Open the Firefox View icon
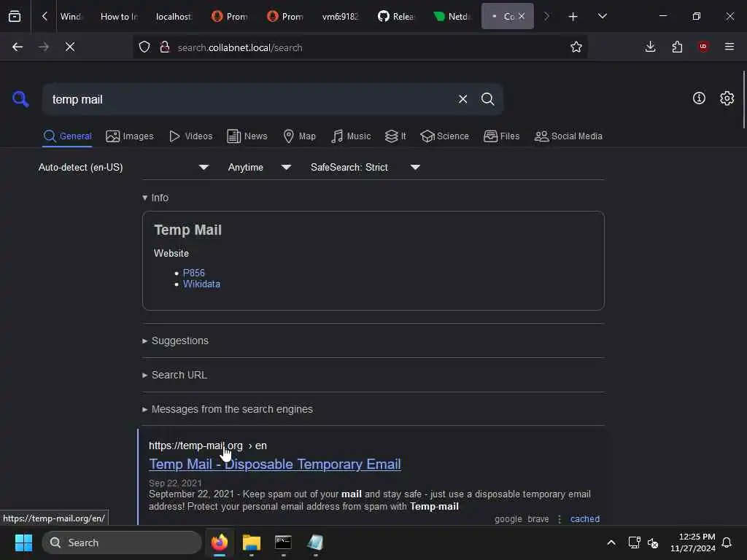 pos(15,16)
